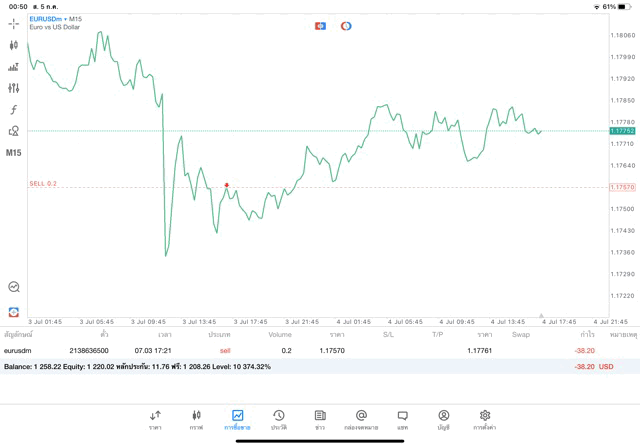Tap the red-blue circular icon above the chart

(x=346, y=26)
